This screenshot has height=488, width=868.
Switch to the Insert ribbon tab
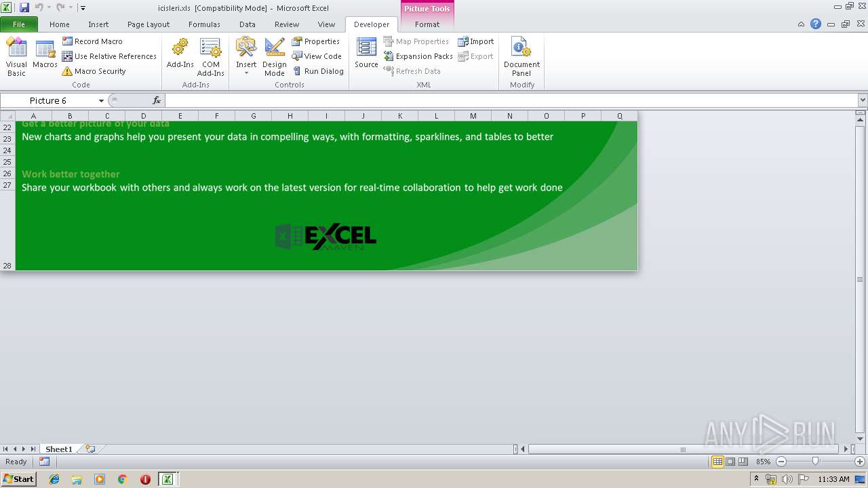coord(98,24)
